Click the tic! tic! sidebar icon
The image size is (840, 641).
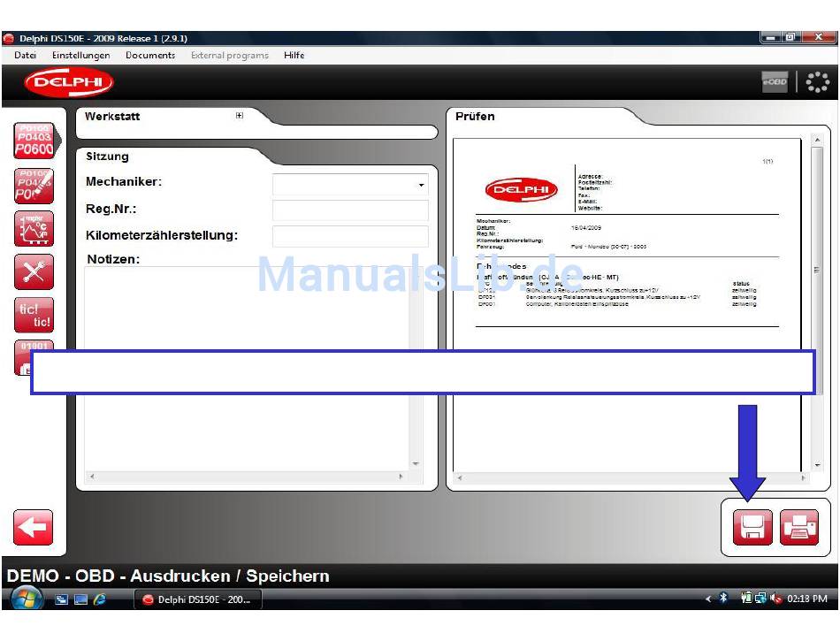pos(34,315)
